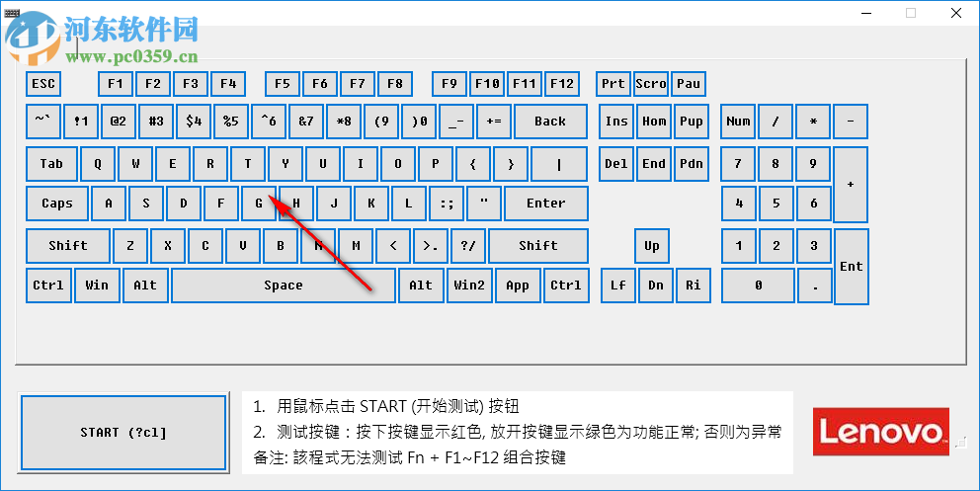Click the Space bar key
Screen dimensions: 980x491
pos(284,286)
